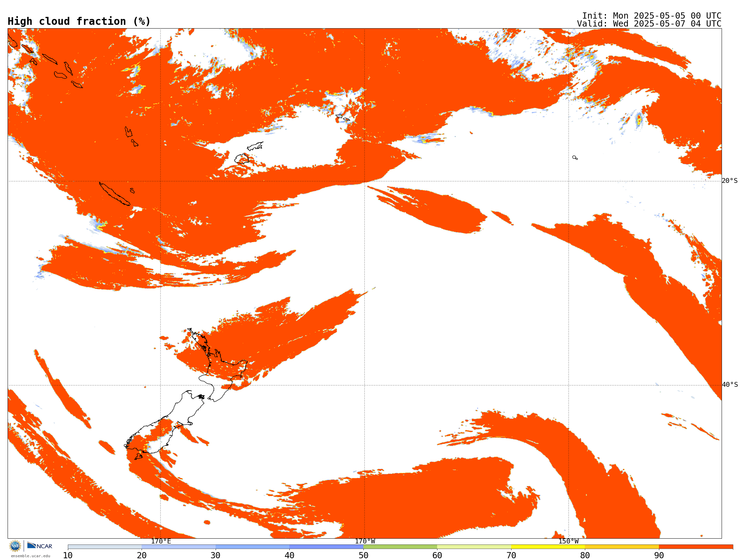Click the 150°W longitude label

(x=568, y=541)
